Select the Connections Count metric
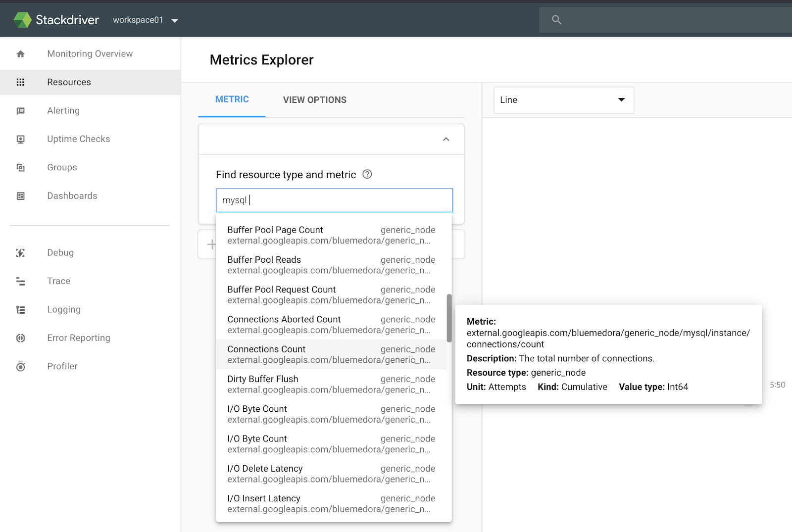The image size is (792, 532). [266, 349]
